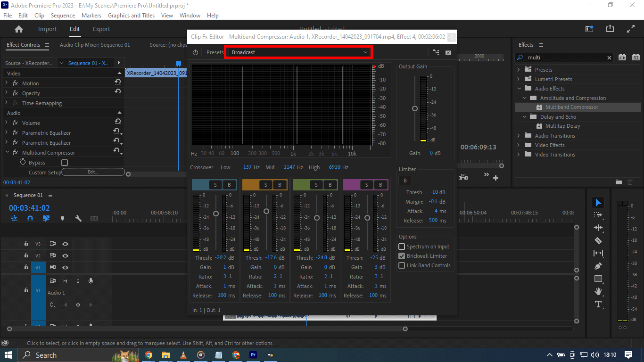Expand the Audio Transitions folder
This screenshot has width=644, height=362.
(x=519, y=135)
